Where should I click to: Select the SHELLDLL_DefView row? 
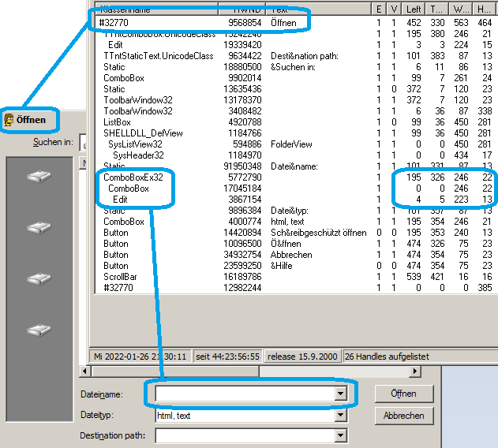[295, 133]
